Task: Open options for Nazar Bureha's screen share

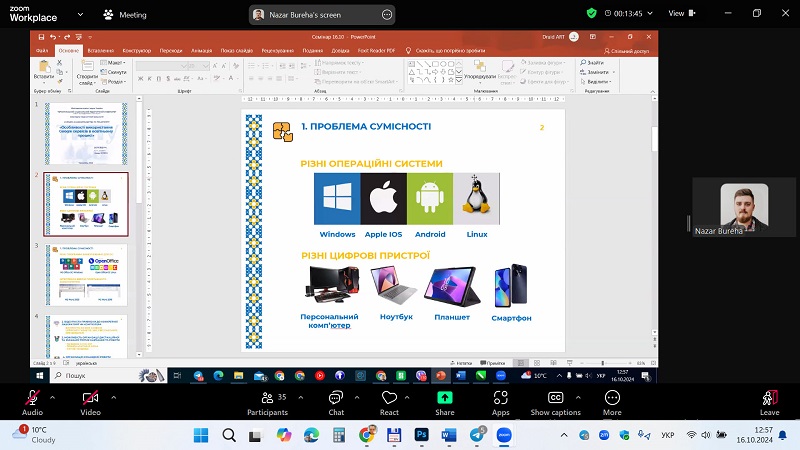Action: (387, 15)
